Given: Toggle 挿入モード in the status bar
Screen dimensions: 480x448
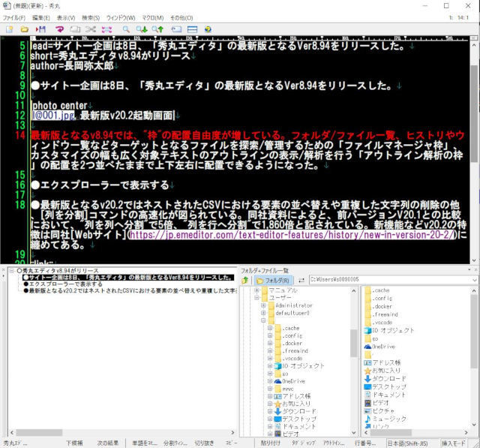Looking at the screenshot, I should click(x=453, y=443).
